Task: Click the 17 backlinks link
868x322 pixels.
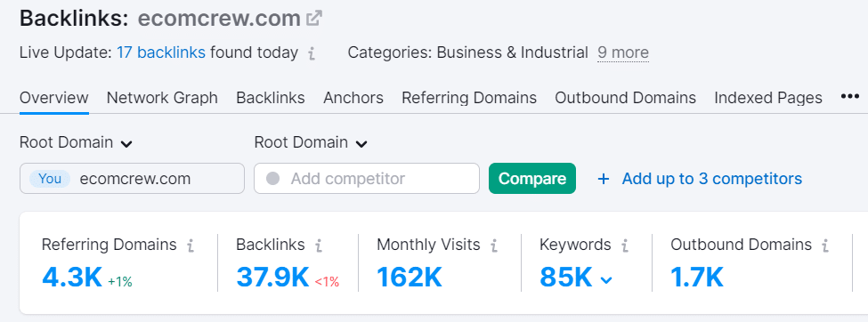Action: point(161,53)
